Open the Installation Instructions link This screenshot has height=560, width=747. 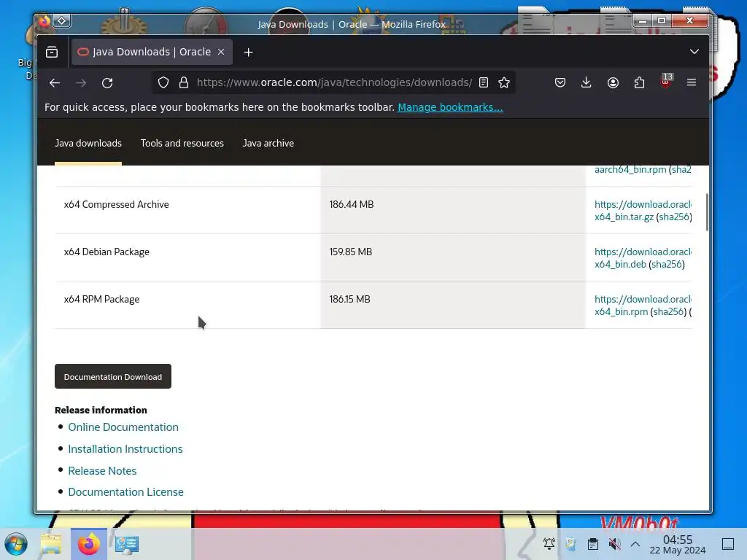pyautogui.click(x=125, y=449)
